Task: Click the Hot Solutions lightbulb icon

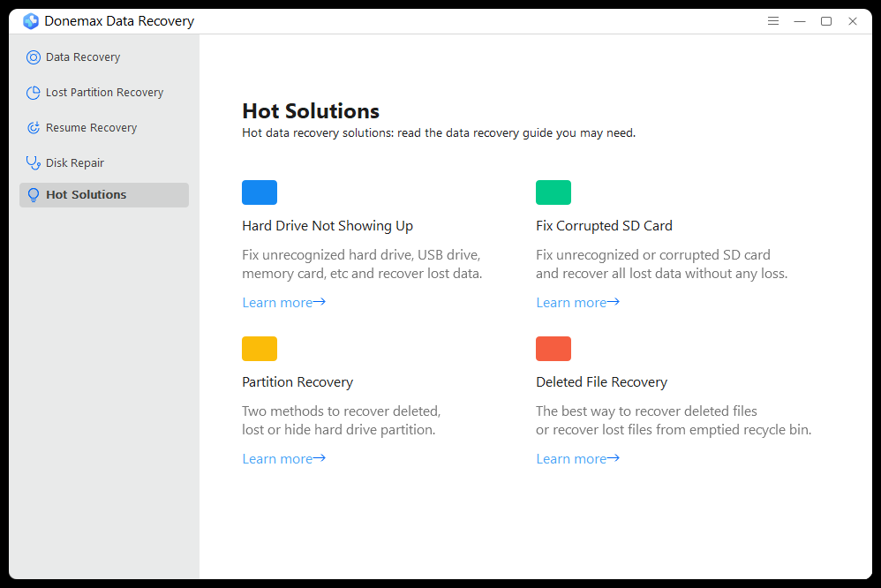Action: click(x=34, y=195)
